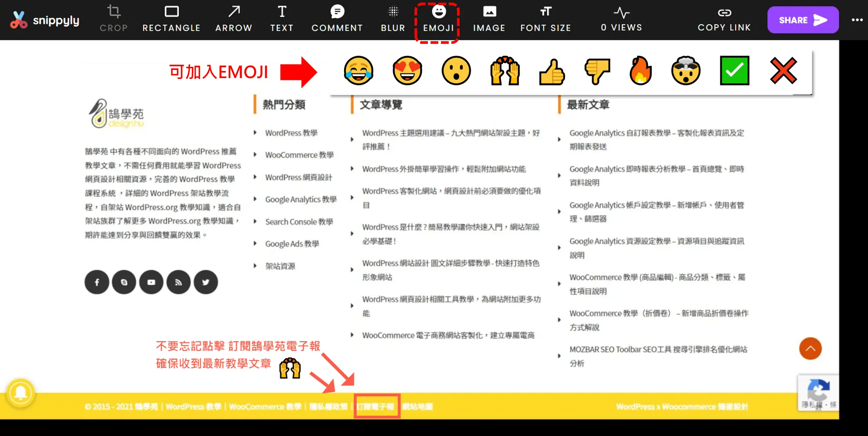Click the Facebook social icon
The width and height of the screenshot is (868, 436).
pos(97,282)
